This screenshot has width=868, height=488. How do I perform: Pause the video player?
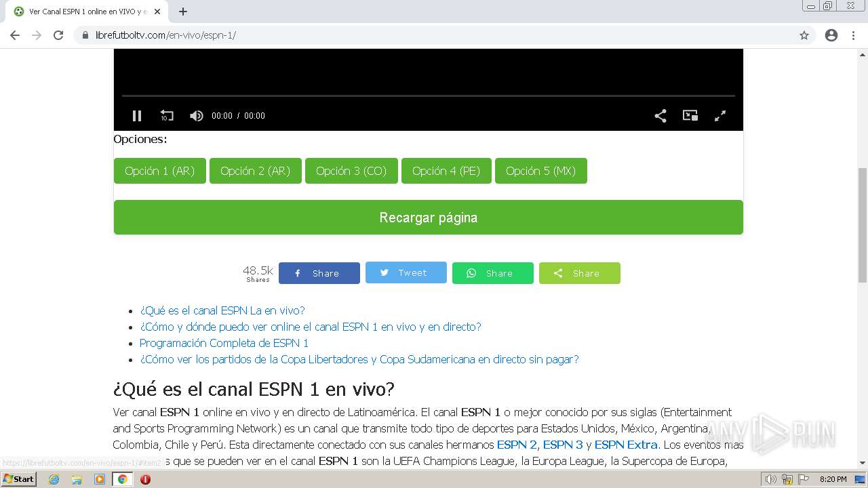[137, 116]
